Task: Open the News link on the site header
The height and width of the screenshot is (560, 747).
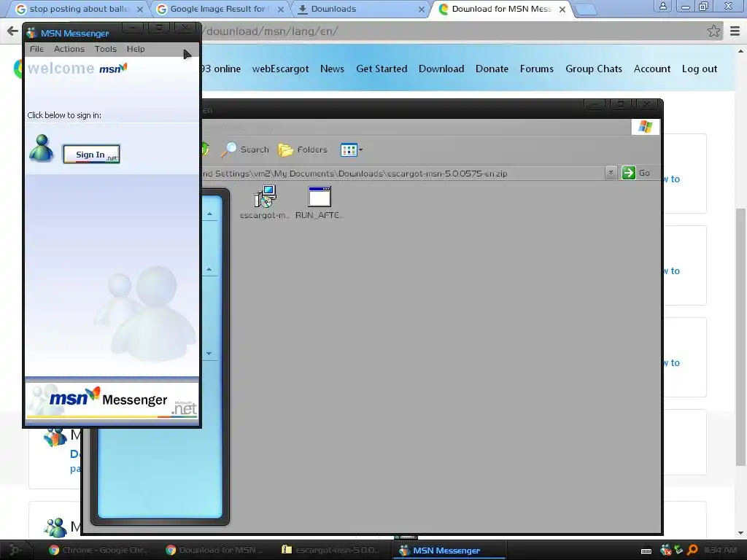Action: (x=332, y=69)
